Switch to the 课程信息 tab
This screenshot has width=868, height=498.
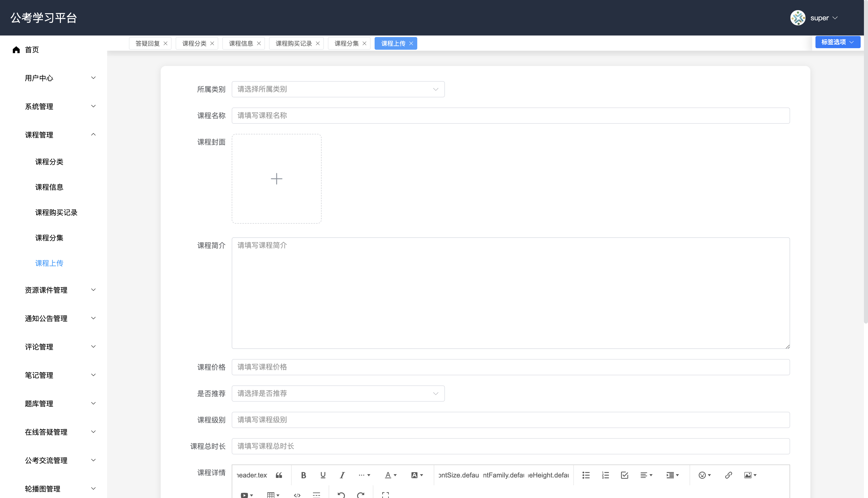(241, 43)
